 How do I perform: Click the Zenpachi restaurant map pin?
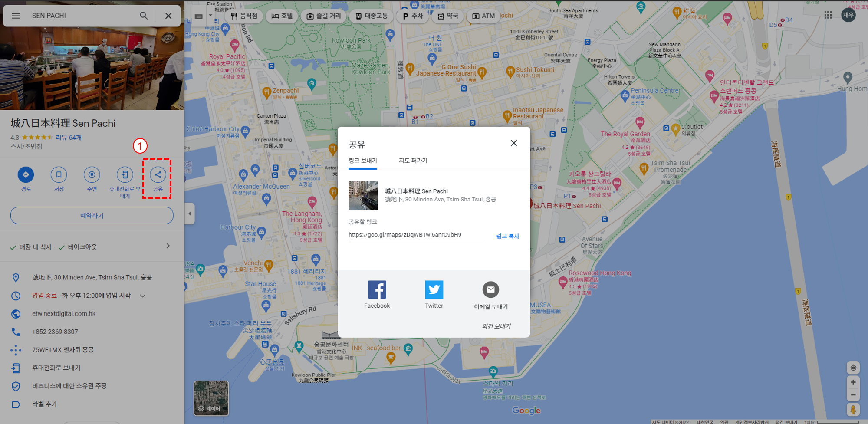tap(267, 92)
